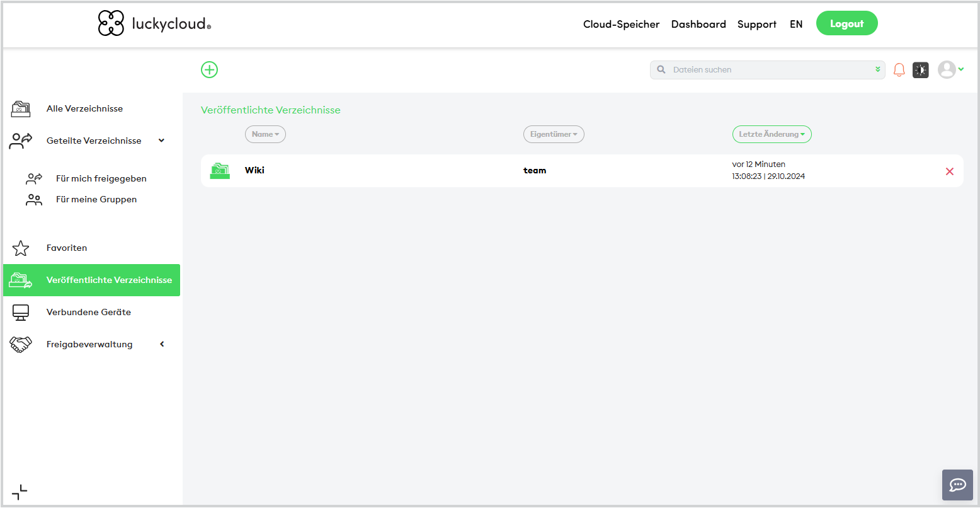980x508 pixels.
Task: Open Cloud-Speicher menu item
Action: [x=621, y=24]
